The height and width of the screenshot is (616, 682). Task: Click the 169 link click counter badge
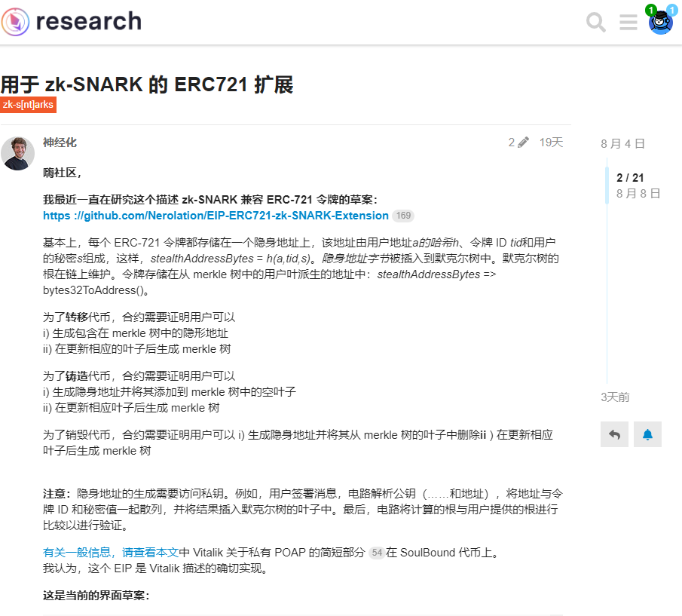[403, 216]
